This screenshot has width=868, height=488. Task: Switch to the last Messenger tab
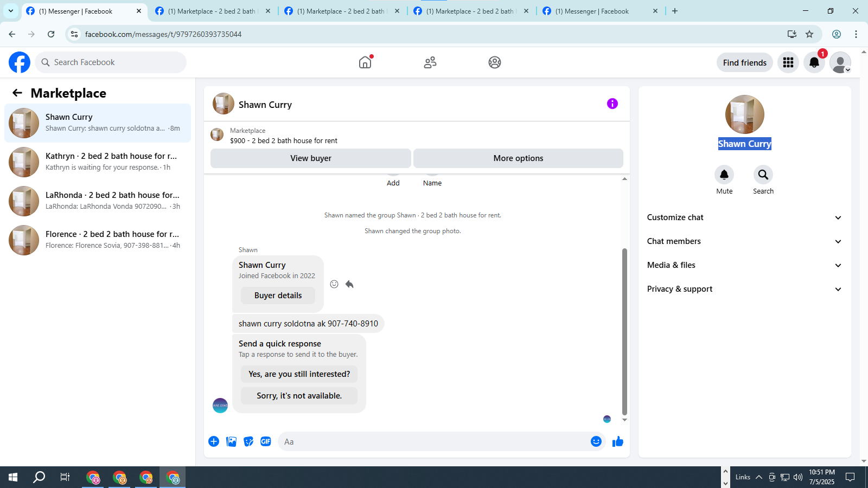pos(601,11)
